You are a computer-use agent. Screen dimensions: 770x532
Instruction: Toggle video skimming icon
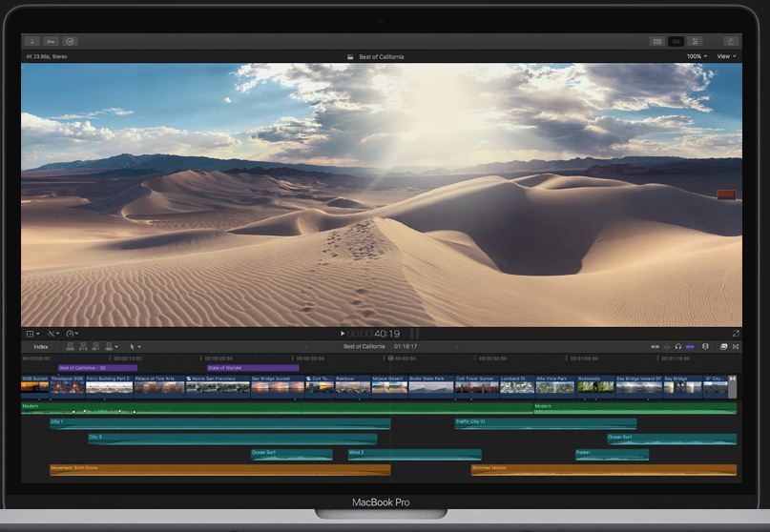tap(656, 347)
